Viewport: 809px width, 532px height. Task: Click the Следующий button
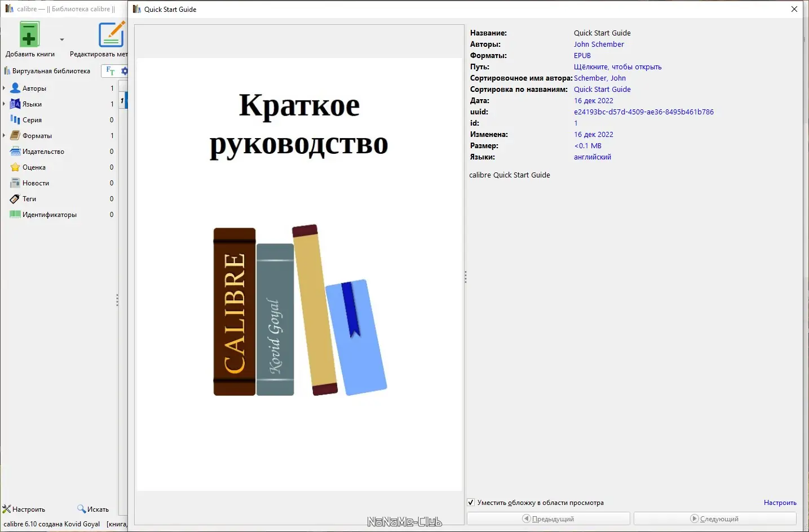click(x=715, y=518)
